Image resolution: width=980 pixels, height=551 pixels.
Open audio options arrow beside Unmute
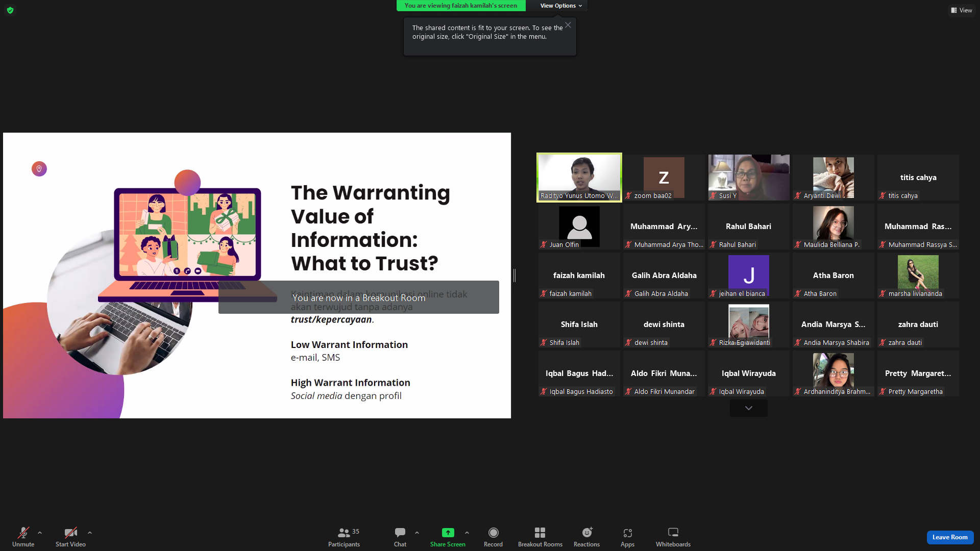40,533
